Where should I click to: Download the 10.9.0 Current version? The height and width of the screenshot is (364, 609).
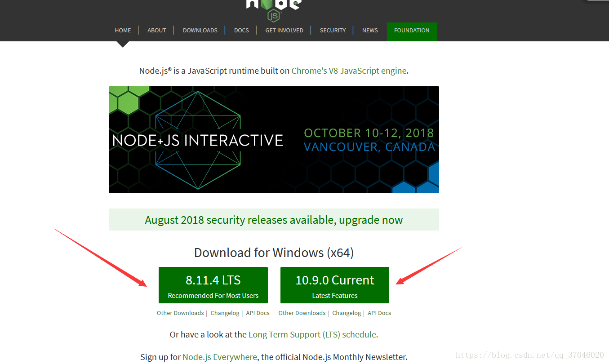[x=335, y=285]
